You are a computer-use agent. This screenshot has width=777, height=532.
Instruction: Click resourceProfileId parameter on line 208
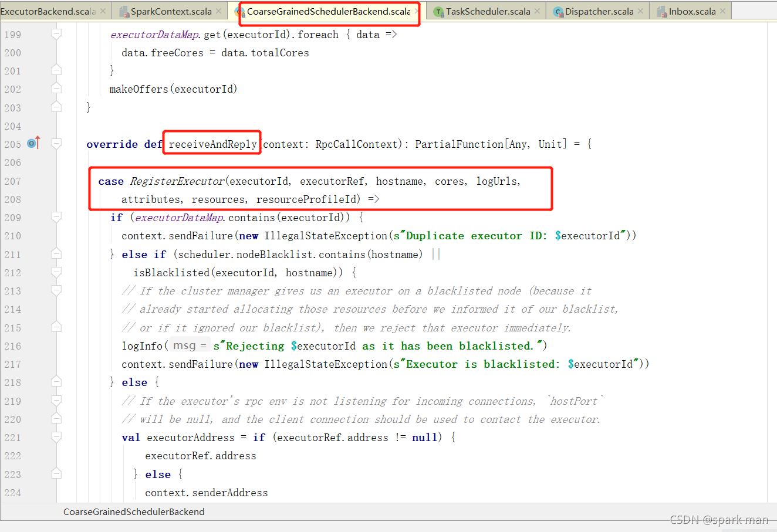pyautogui.click(x=306, y=199)
